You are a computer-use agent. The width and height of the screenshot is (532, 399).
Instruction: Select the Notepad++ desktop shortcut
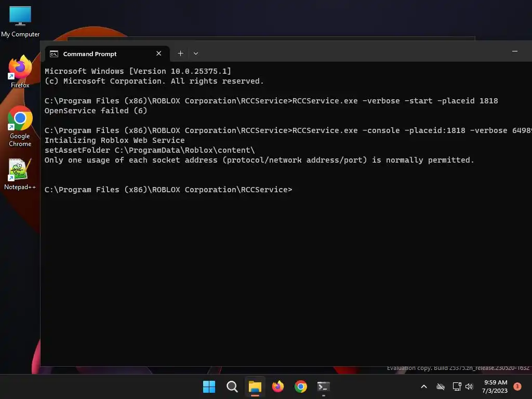coord(20,174)
